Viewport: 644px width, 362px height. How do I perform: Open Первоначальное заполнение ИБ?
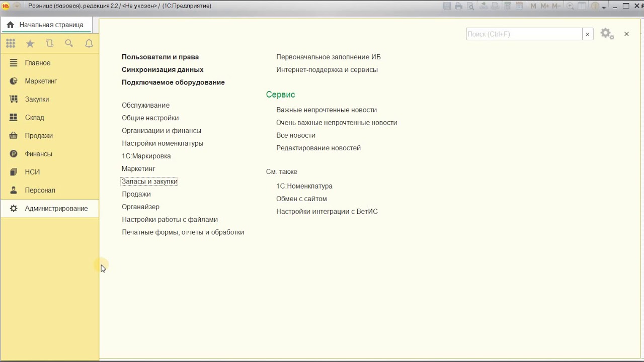(x=329, y=57)
